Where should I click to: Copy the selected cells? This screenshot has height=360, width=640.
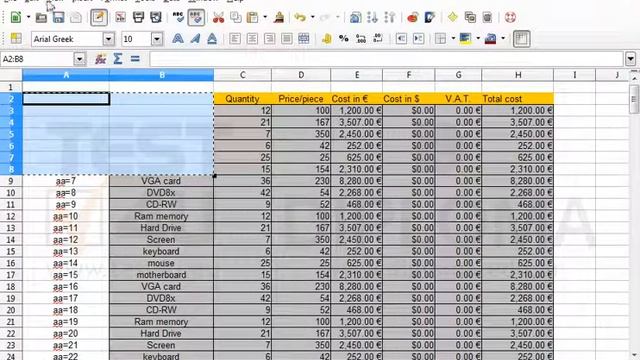236,18
